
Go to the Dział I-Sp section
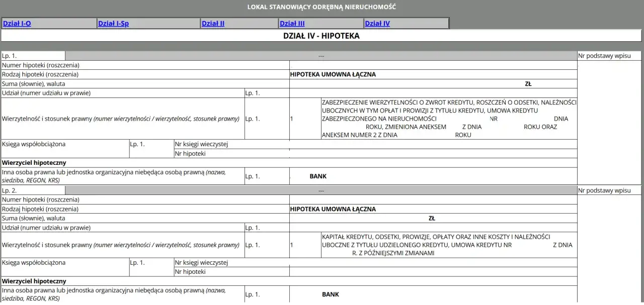pos(113,23)
